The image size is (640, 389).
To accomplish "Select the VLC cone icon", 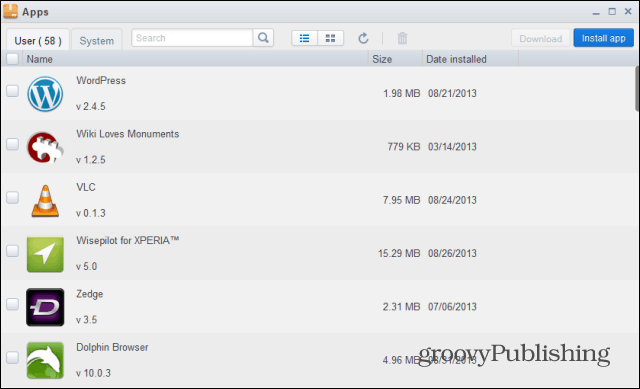I will pos(45,201).
